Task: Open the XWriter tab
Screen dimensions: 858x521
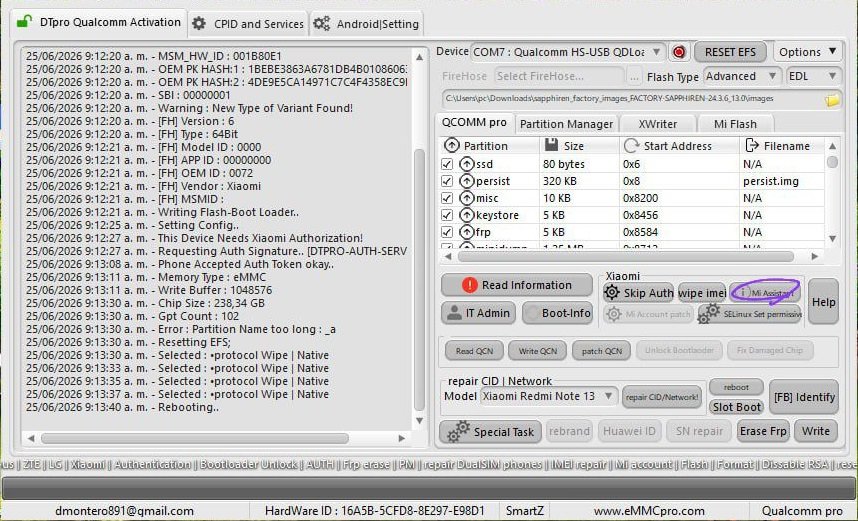Action: point(658,124)
